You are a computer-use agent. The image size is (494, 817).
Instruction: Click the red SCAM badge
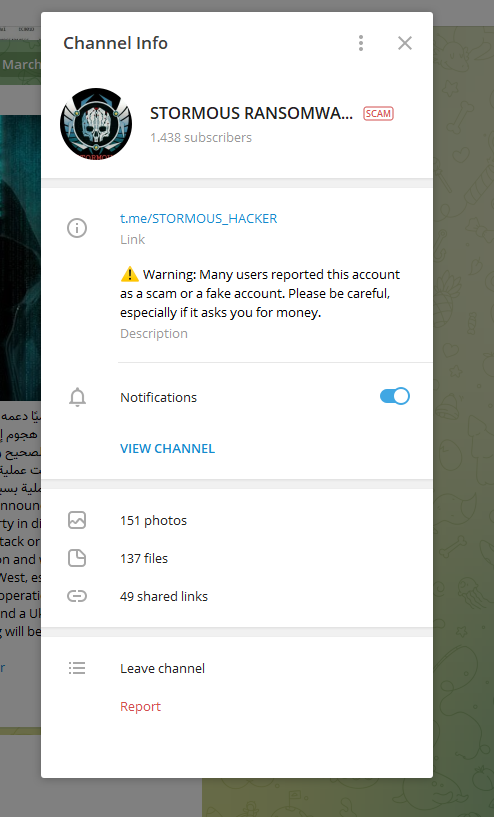(378, 114)
